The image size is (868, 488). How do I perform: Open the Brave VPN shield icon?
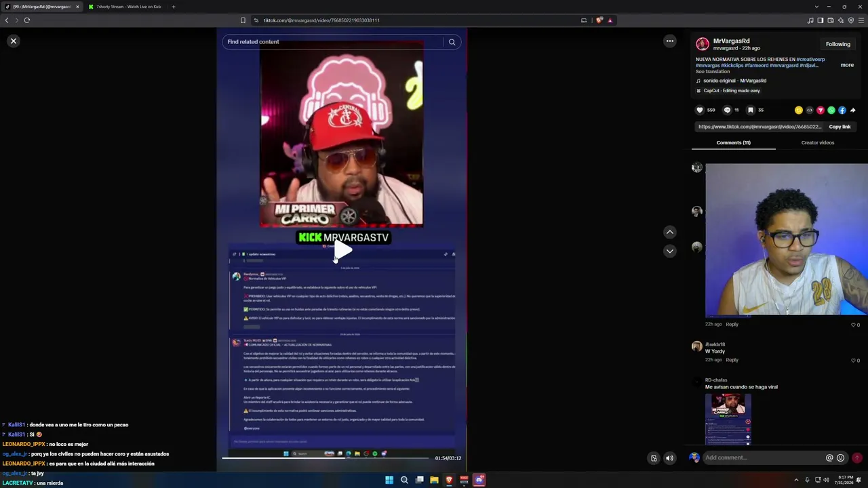(851, 20)
